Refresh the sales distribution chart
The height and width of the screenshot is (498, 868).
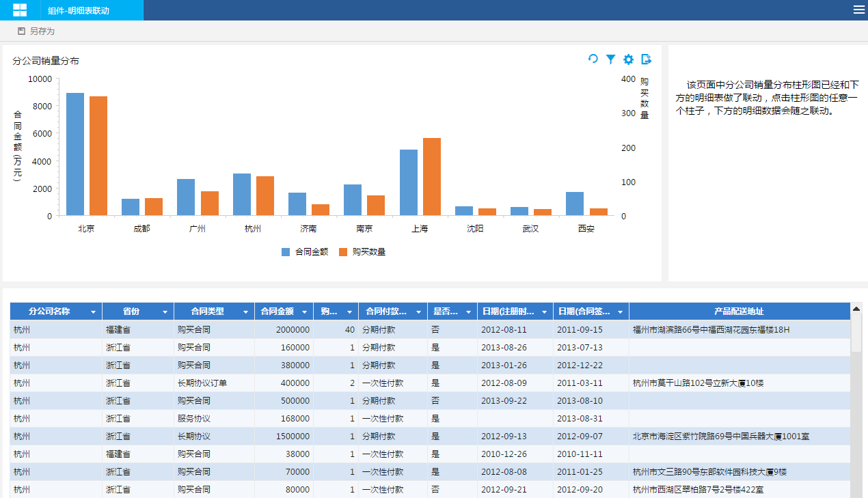[x=593, y=59]
